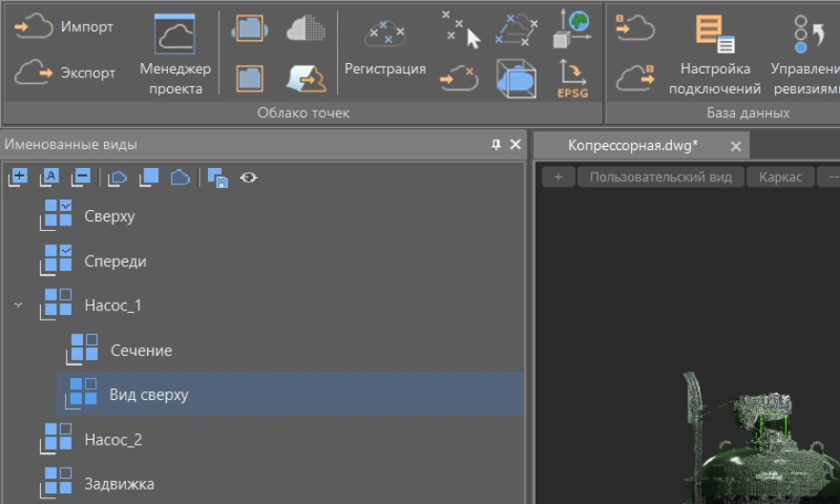Image resolution: width=840 pixels, height=504 pixels.
Task: Open Connection Settings (Настройка подключений)
Action: 714,55
